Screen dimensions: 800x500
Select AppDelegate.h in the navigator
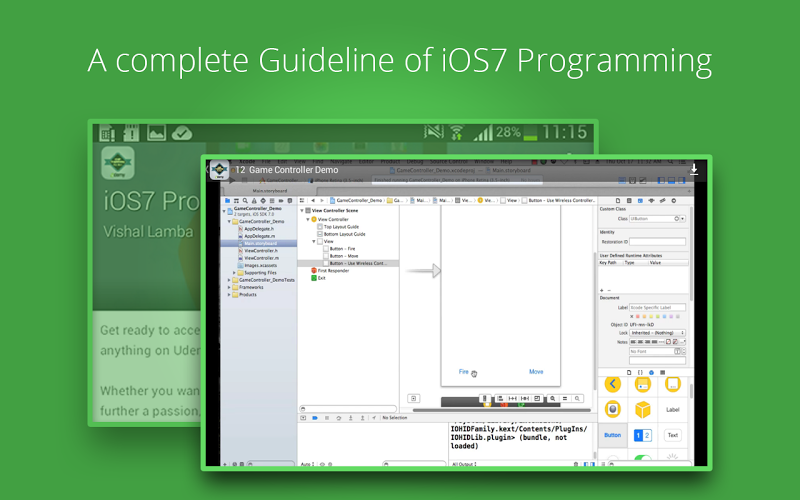click(x=259, y=229)
